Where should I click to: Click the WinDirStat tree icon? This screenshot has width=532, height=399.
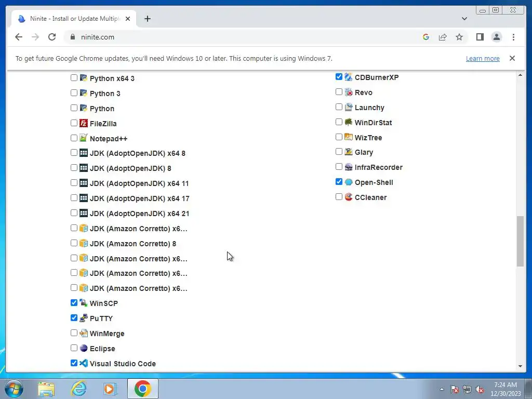pyautogui.click(x=349, y=122)
